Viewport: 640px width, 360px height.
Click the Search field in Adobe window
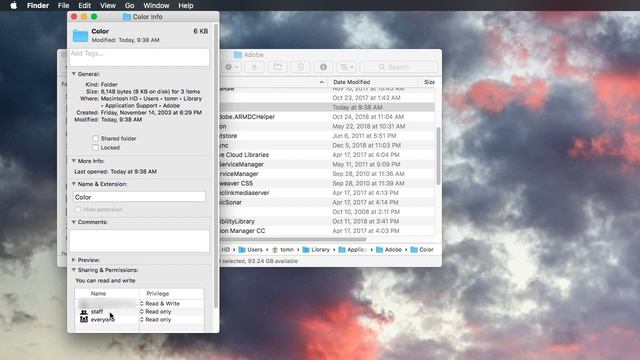point(399,67)
